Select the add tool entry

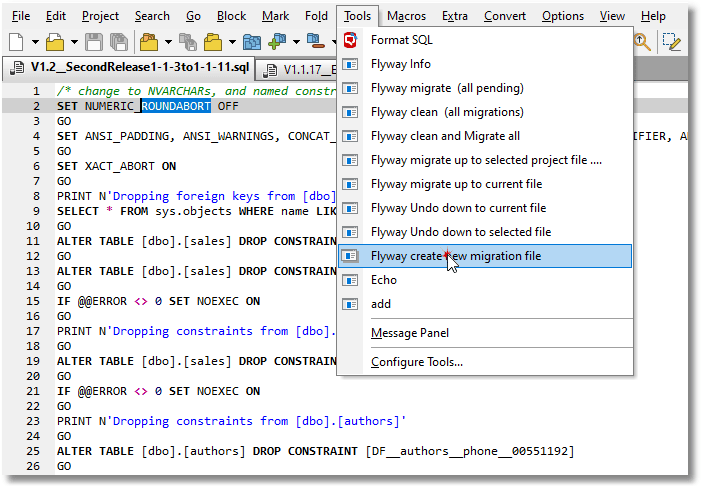click(x=485, y=305)
